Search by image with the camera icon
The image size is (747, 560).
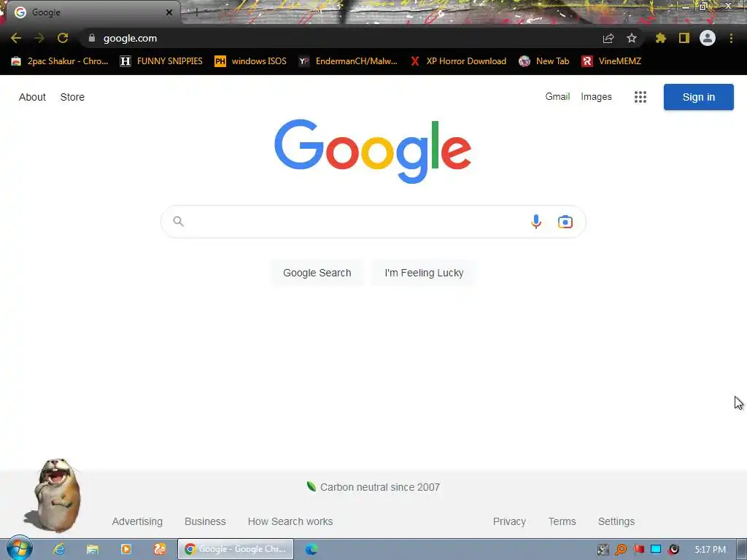565,222
